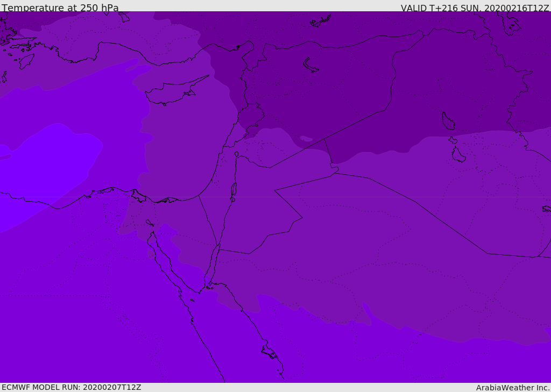The image size is (551, 392).
Task: Click the 'ArabiaWeather Inc' credit text
Action: (x=512, y=388)
